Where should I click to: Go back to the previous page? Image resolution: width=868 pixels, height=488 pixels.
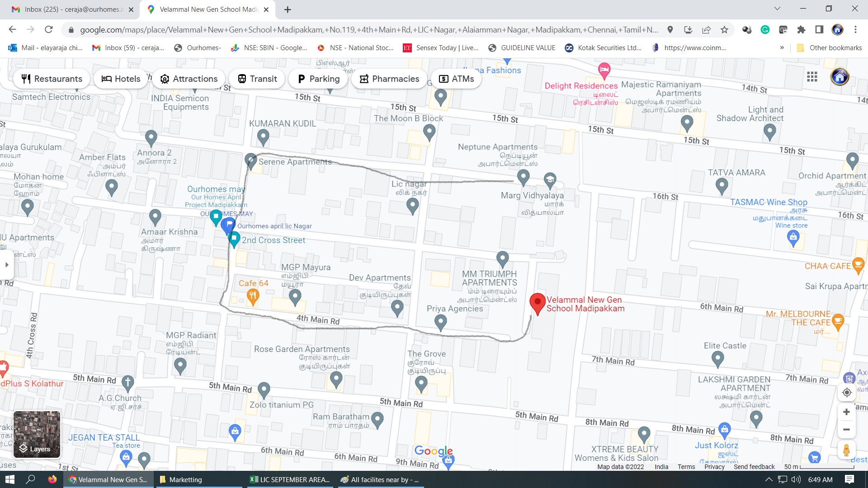tap(13, 30)
